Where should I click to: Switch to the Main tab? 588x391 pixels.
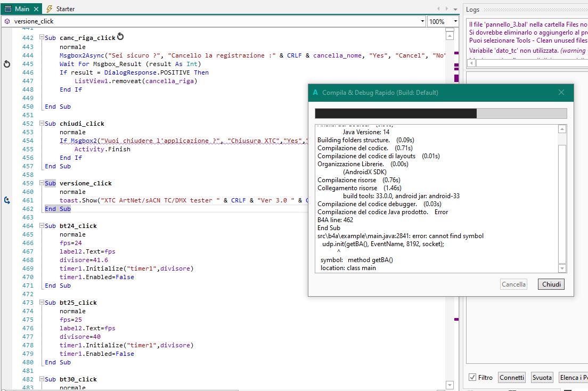click(21, 9)
